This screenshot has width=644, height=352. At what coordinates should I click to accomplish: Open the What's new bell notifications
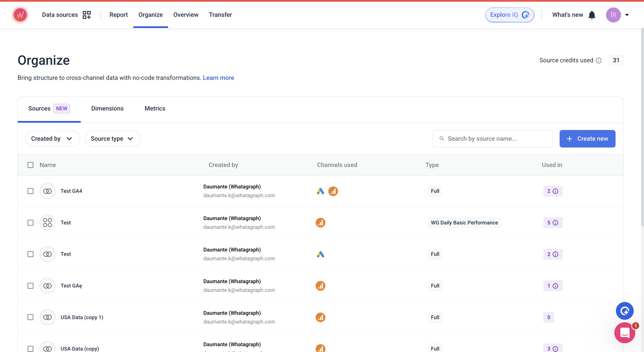pyautogui.click(x=592, y=15)
